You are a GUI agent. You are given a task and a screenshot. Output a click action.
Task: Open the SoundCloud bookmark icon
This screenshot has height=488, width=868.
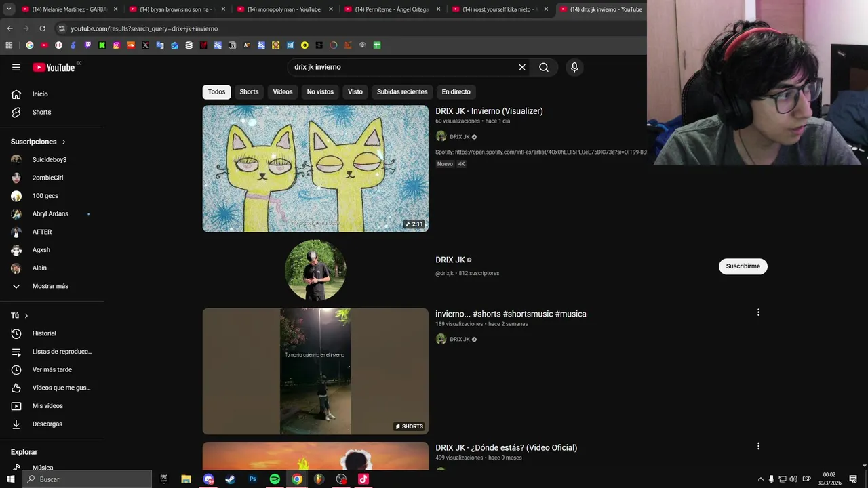[131, 45]
